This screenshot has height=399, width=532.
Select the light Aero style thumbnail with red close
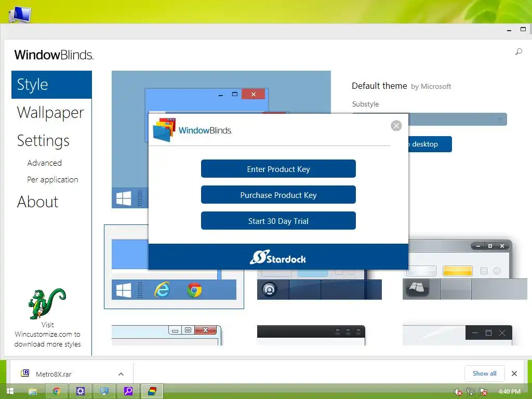coord(167,335)
